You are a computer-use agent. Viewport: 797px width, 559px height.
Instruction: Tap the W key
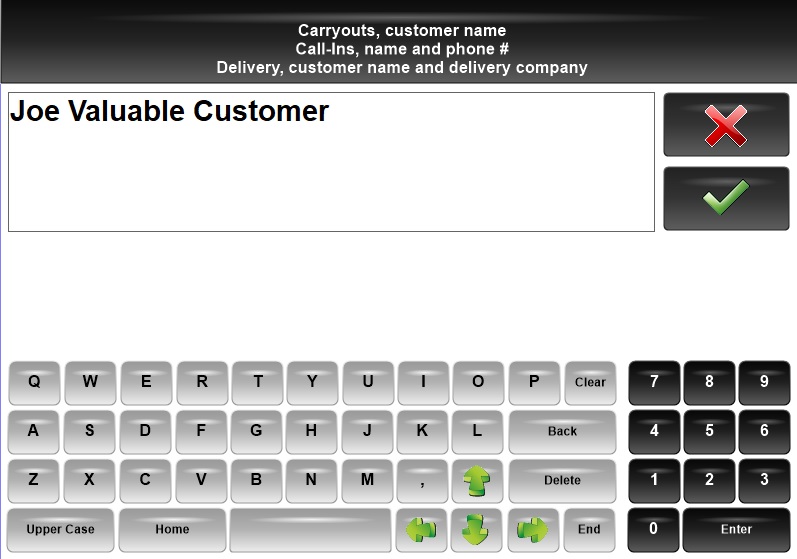[x=90, y=383]
